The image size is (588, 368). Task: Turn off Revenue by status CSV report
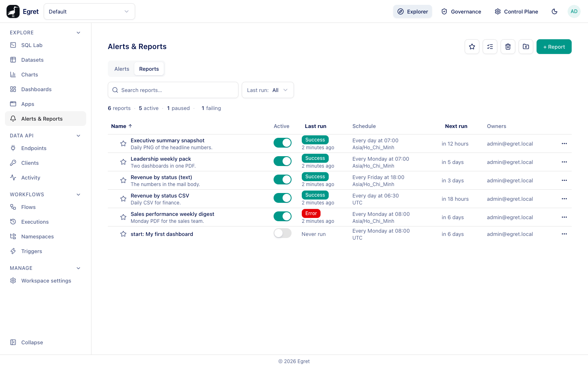[x=283, y=198]
